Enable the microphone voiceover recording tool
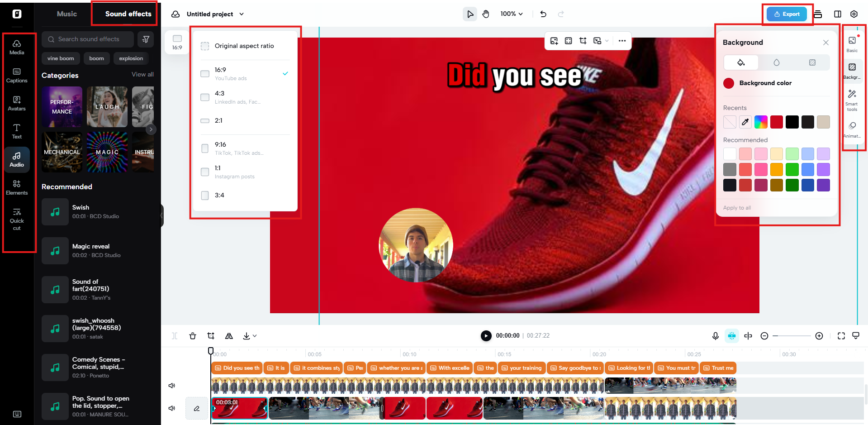Screen dimensions: 868x425 (716, 336)
